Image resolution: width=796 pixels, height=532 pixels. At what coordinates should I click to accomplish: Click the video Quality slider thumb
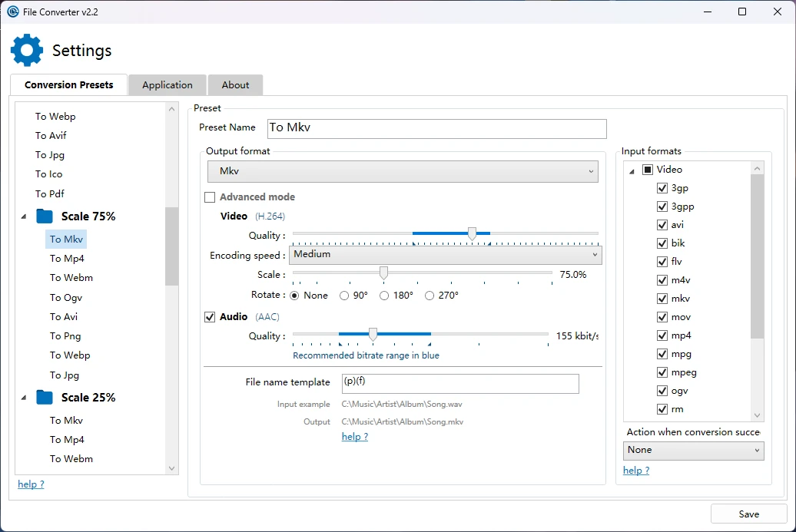[x=472, y=234]
